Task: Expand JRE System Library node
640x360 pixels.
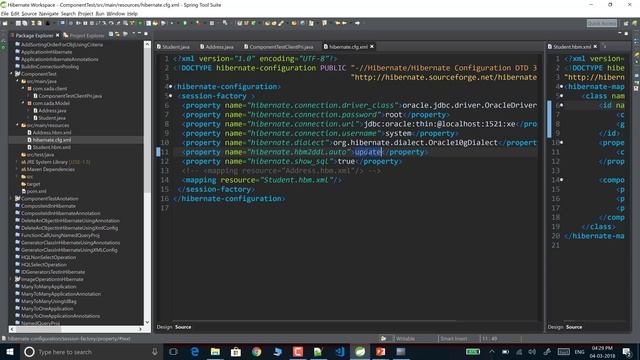Action: click(18, 162)
